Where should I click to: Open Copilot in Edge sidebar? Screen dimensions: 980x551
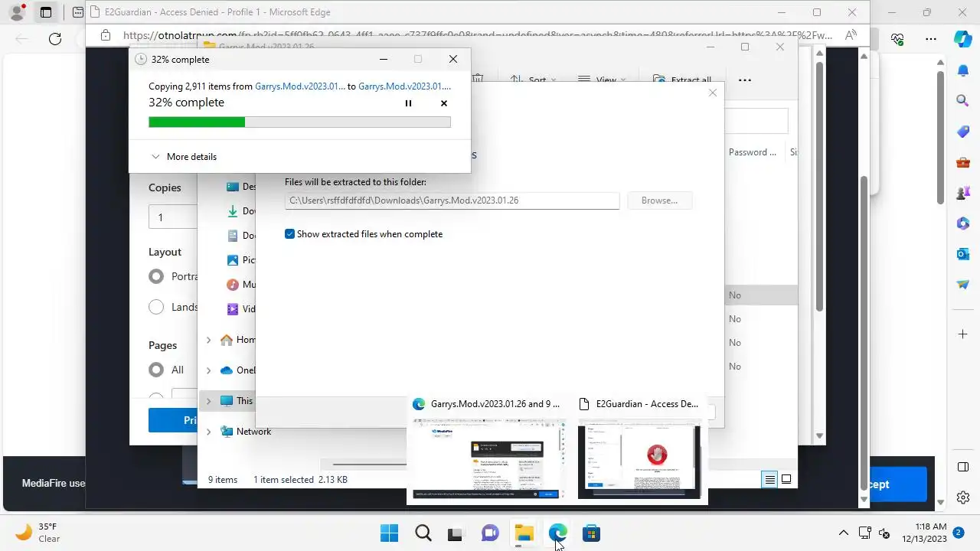point(963,39)
